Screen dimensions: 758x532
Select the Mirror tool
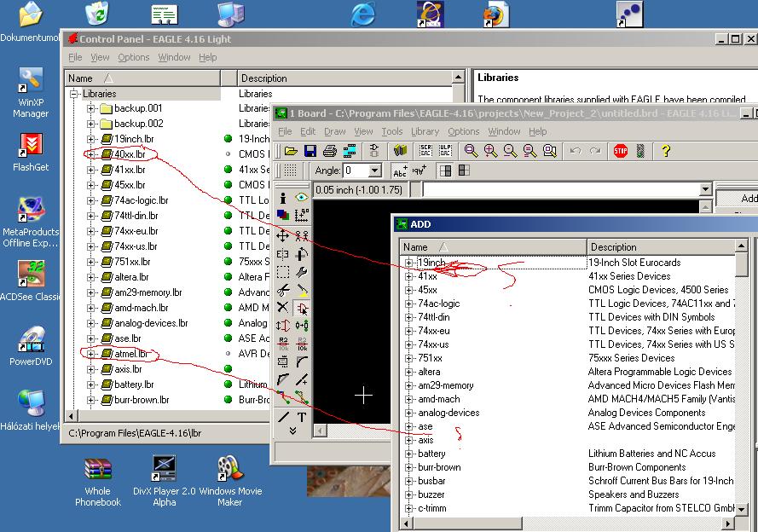tap(283, 254)
